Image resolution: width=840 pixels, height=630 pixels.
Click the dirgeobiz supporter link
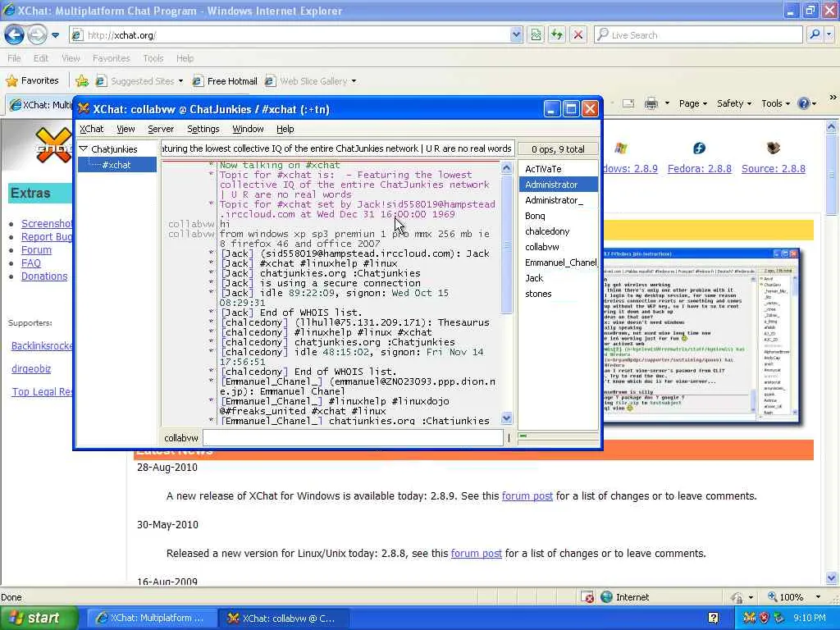(x=31, y=368)
